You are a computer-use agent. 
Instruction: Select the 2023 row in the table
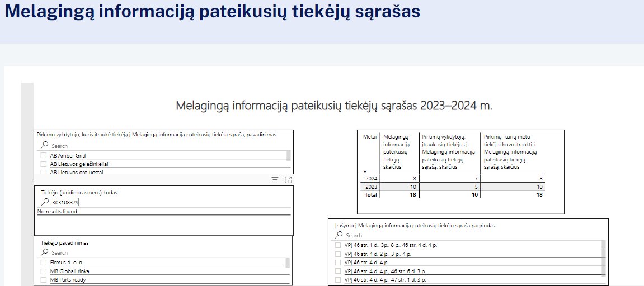coord(372,187)
